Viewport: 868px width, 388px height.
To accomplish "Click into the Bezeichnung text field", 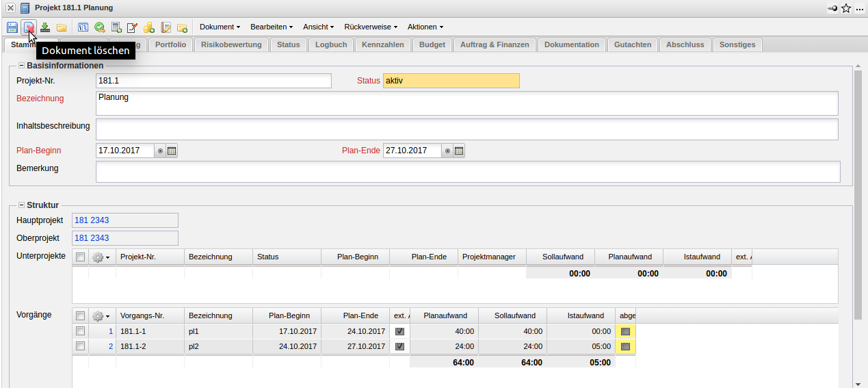I will [x=467, y=103].
